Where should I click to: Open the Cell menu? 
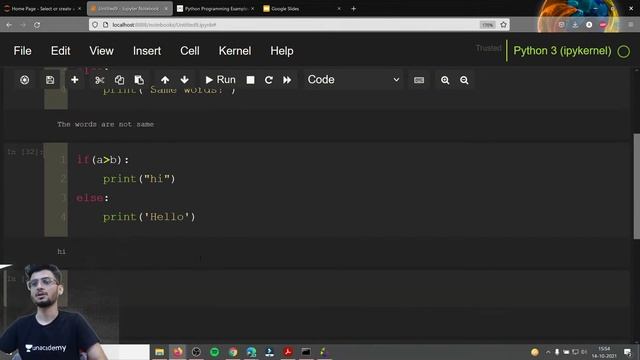point(190,51)
